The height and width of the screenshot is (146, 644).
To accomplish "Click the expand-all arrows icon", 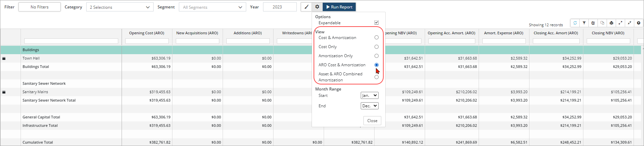I will pos(620,23).
